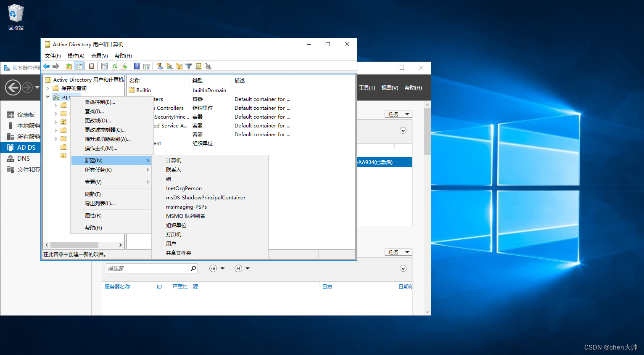The image size is (644, 355).
Task: Click the Create new user toolbar icon
Action: [159, 66]
